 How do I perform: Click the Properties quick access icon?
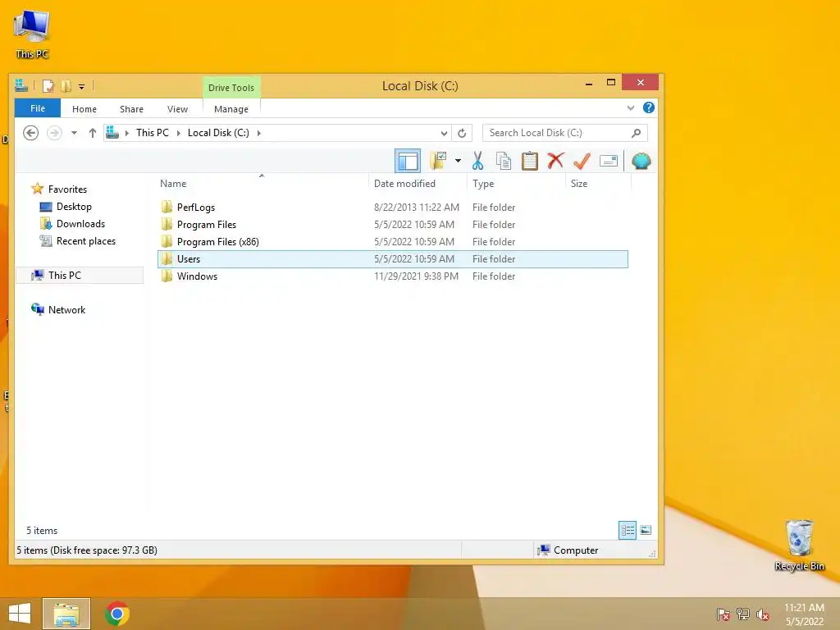pos(48,85)
